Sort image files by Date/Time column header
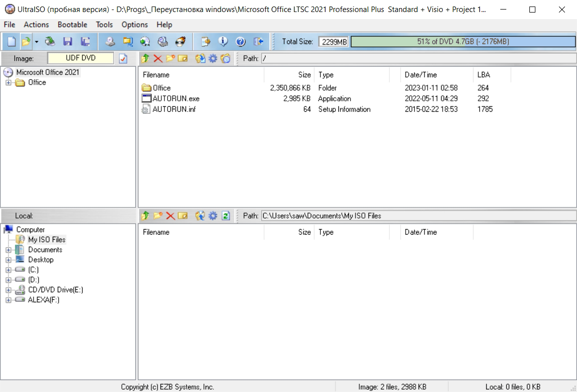The image size is (577, 392). tap(437, 75)
